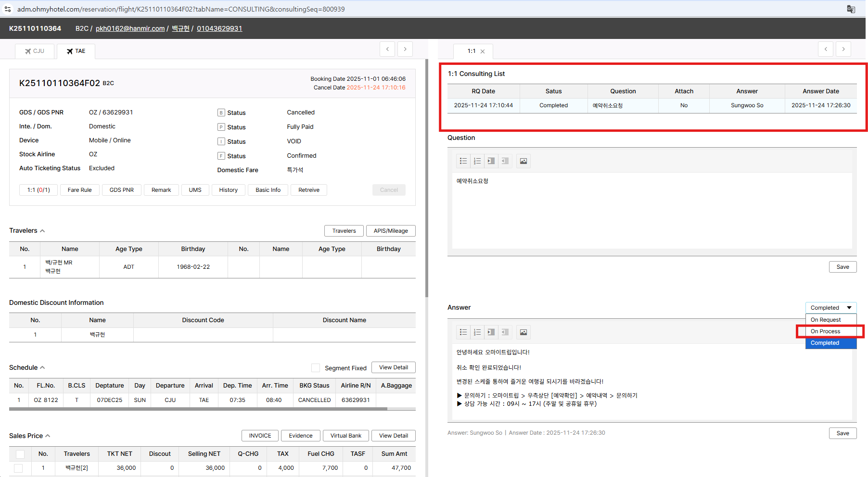Insert image using Answer editor toolbar
Image resolution: width=868 pixels, height=477 pixels.
point(523,332)
